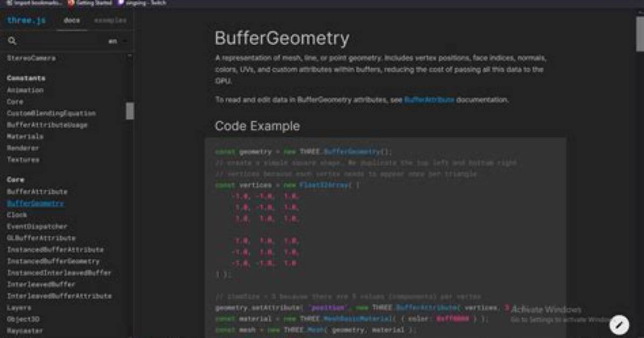Open BufferAttribute in the Core list
644x338 pixels.
click(x=37, y=192)
